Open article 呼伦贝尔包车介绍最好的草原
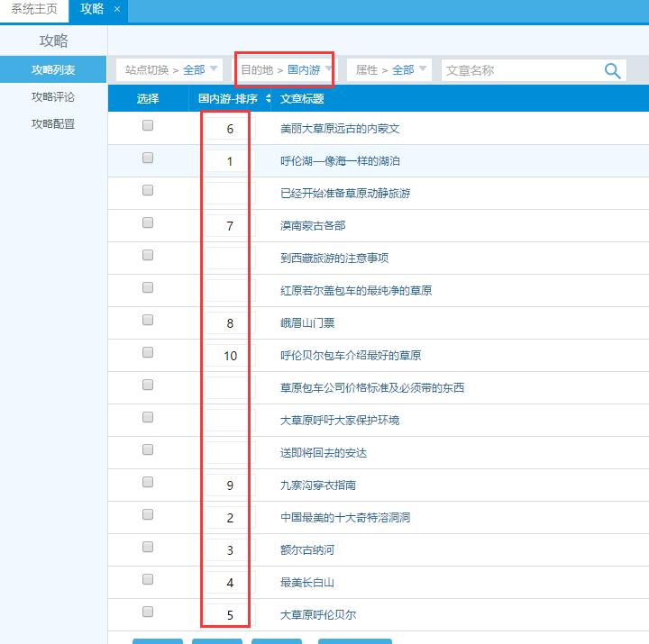 [351, 355]
